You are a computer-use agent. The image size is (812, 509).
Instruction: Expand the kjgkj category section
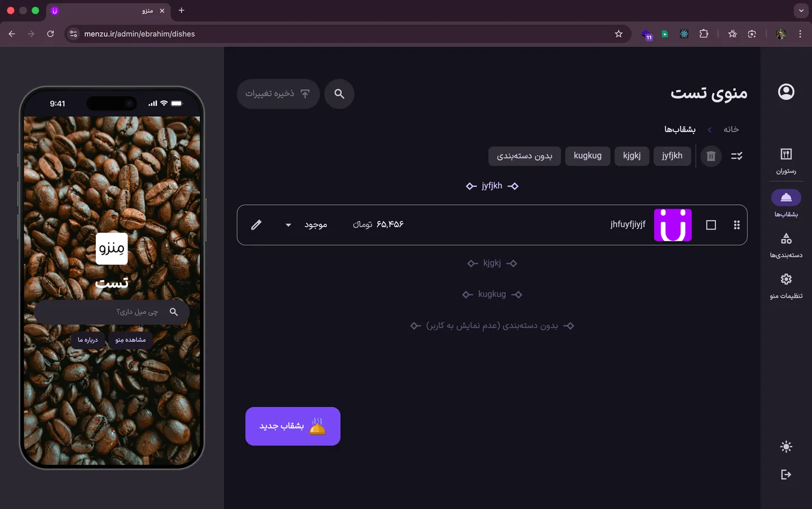click(x=492, y=263)
